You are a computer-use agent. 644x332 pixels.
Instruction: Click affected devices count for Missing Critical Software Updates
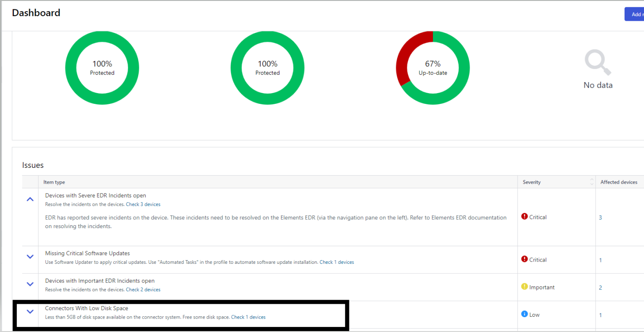tap(600, 260)
